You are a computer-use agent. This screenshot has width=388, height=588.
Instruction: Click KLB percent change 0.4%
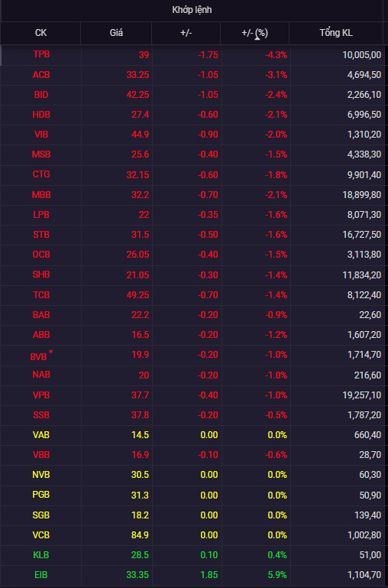tap(277, 555)
